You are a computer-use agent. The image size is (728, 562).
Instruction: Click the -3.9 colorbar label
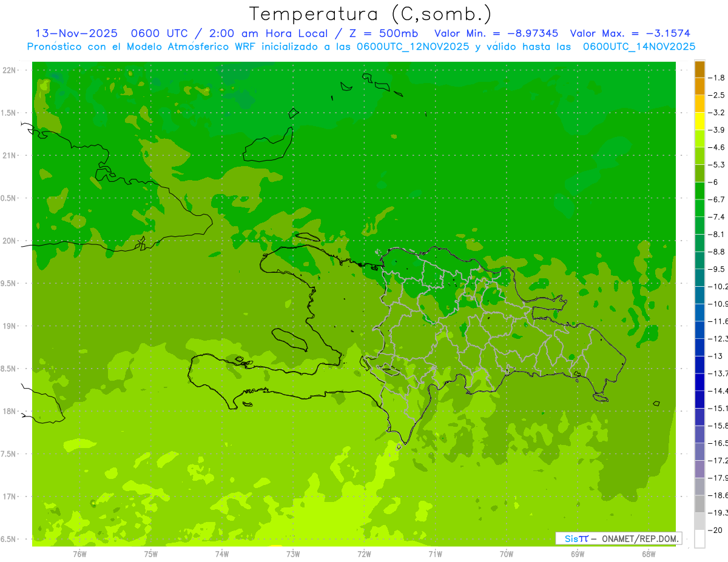point(717,130)
